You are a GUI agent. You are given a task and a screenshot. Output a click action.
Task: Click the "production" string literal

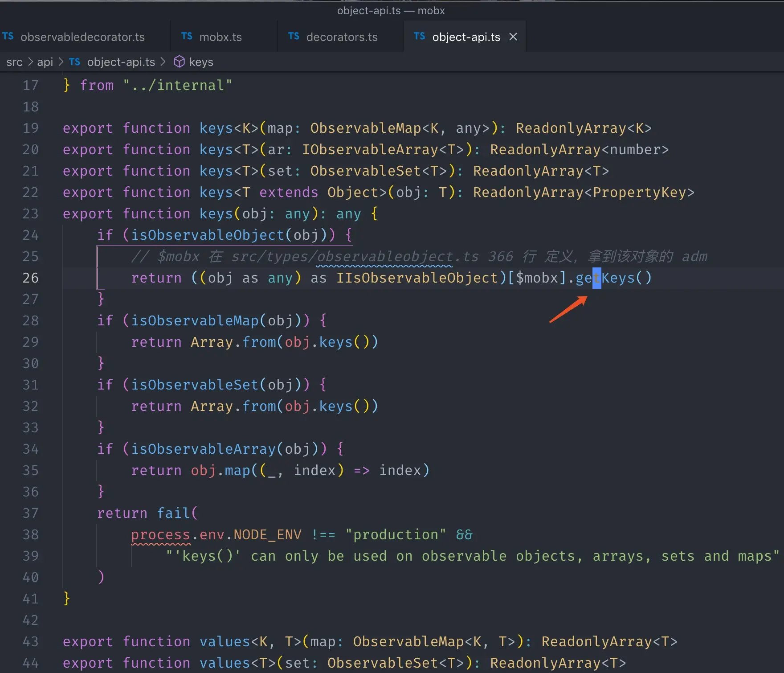(396, 534)
